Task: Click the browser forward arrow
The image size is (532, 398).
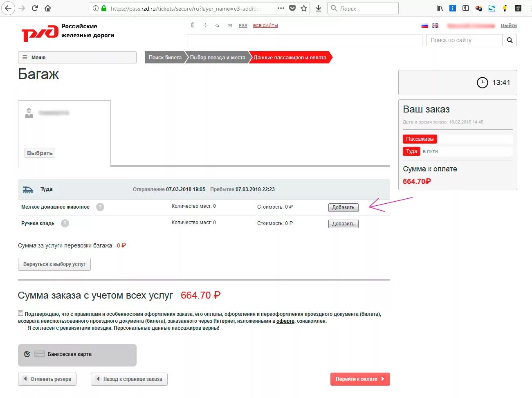Action: tap(22, 8)
